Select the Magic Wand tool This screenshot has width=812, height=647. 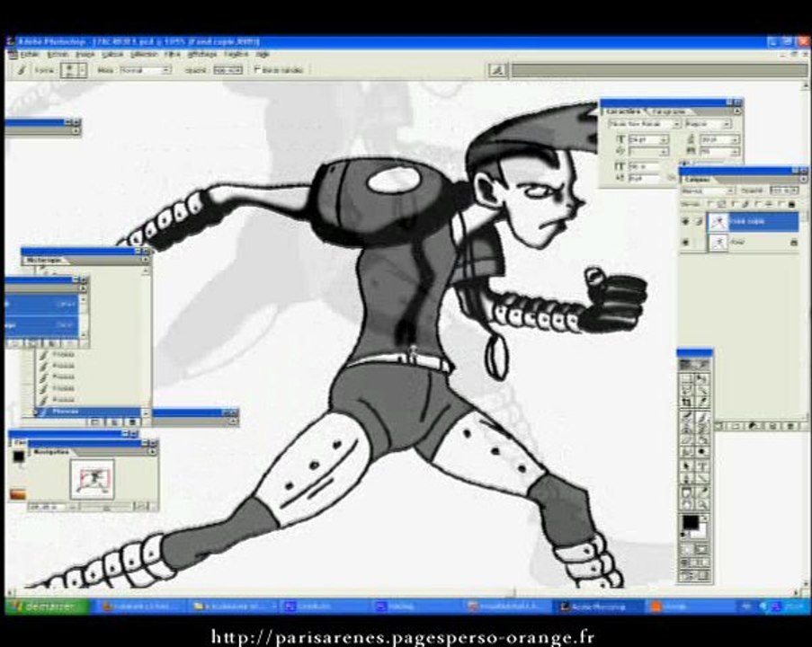tap(701, 391)
